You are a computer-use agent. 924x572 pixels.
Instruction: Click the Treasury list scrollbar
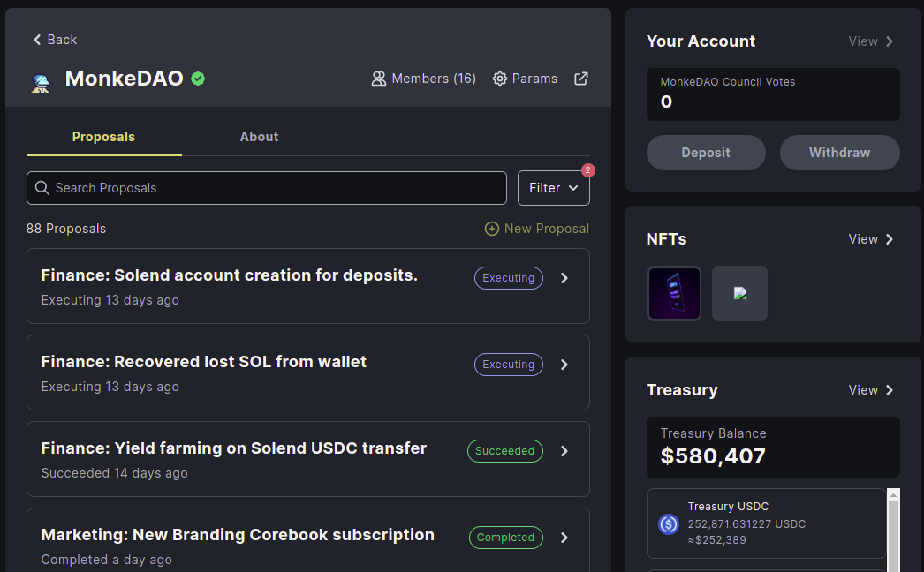tap(893, 530)
